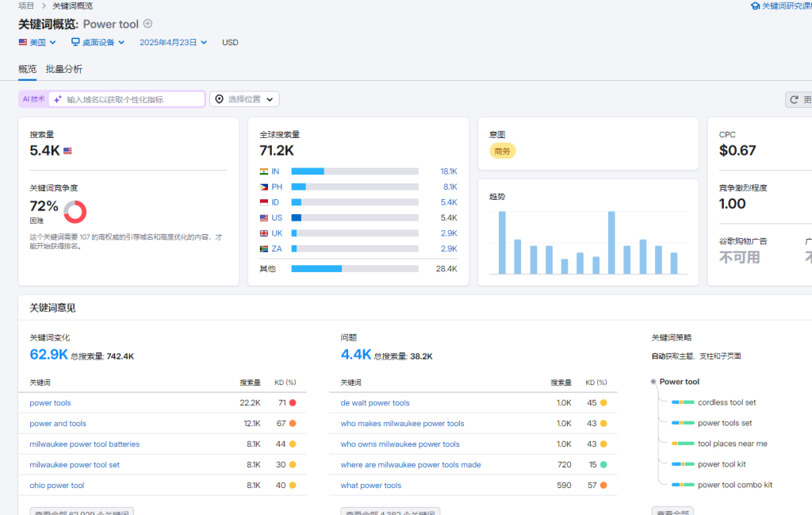Click the power tool kit cluster item

point(722,464)
